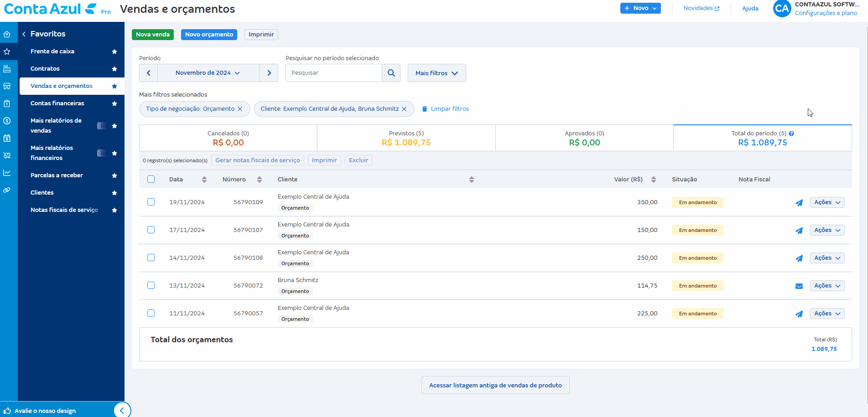Open the dollar coin icon in the sidebar
Image resolution: width=868 pixels, height=417 pixels.
[7, 121]
